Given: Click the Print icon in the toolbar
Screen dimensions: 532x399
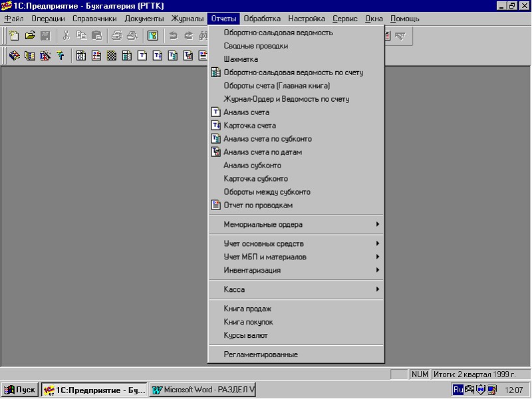Looking at the screenshot, I should (117, 36).
